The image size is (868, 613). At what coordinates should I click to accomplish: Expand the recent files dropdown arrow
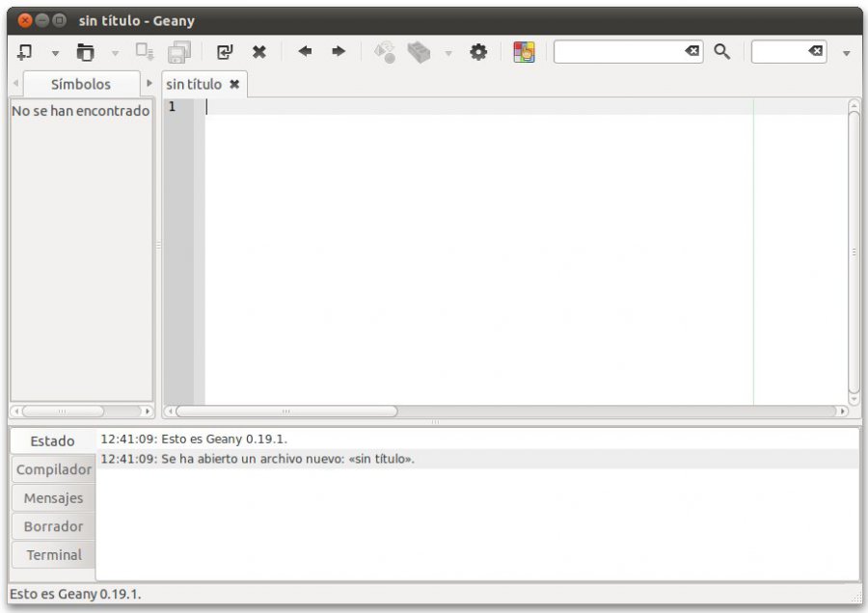115,53
